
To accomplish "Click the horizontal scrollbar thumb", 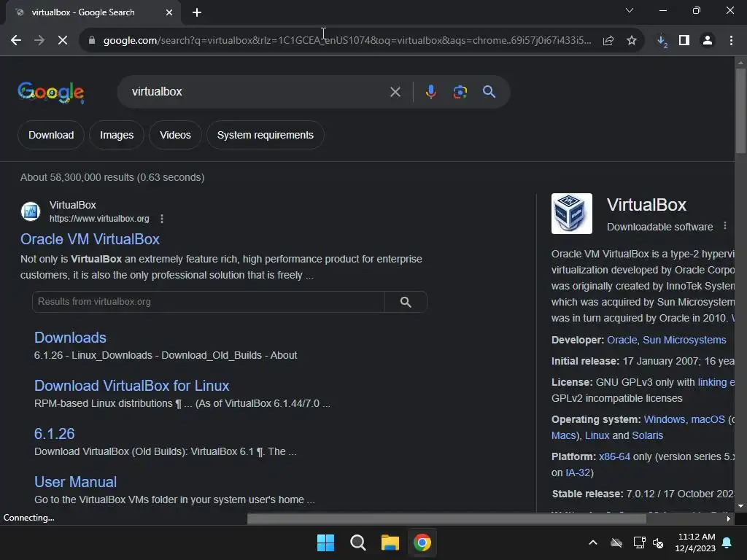I will 446,518.
